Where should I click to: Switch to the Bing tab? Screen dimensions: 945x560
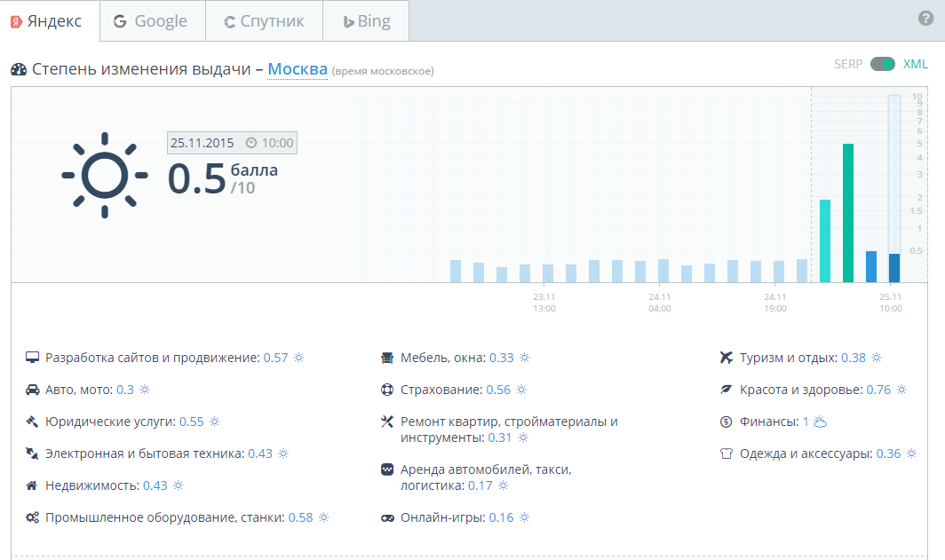(365, 21)
